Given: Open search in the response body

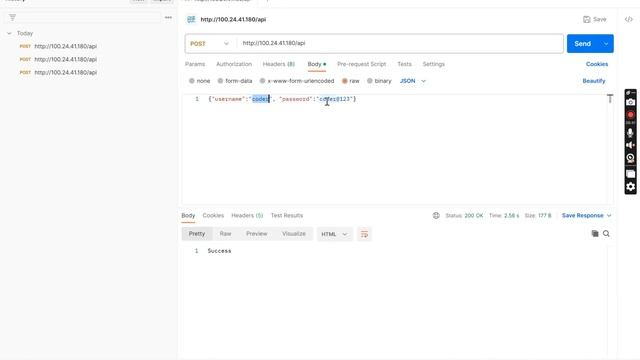Looking at the screenshot, I should pos(606,233).
